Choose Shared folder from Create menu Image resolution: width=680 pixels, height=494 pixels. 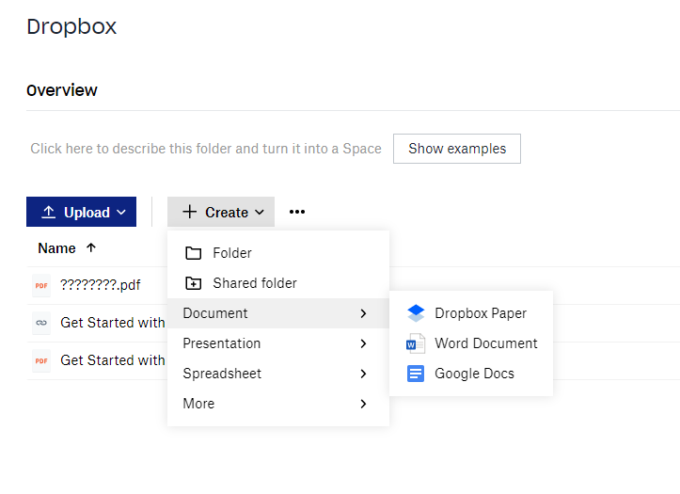click(278, 283)
